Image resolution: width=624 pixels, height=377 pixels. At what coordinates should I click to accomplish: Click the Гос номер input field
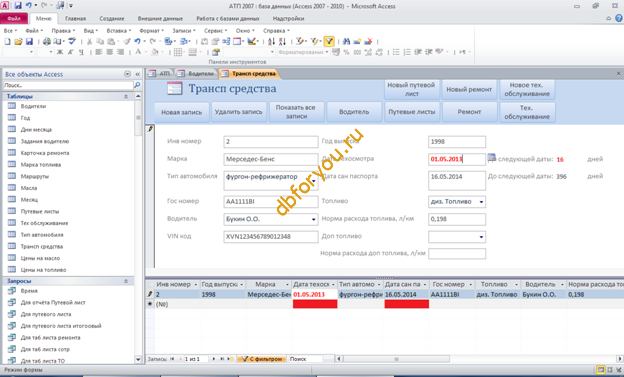coord(271,201)
